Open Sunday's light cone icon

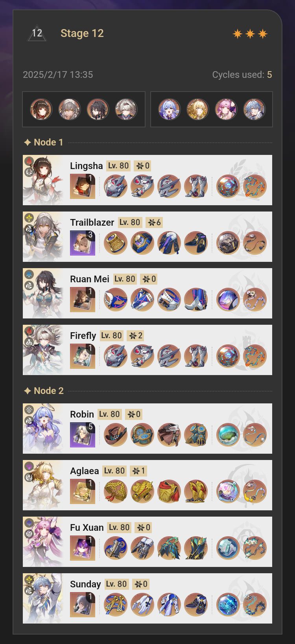83,605
